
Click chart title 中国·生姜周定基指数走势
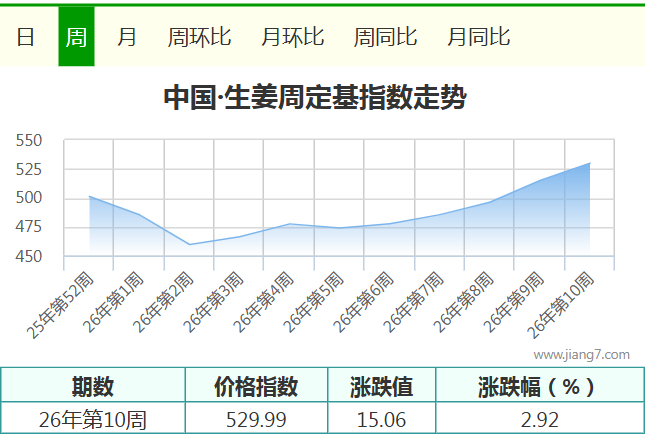[x=314, y=98]
